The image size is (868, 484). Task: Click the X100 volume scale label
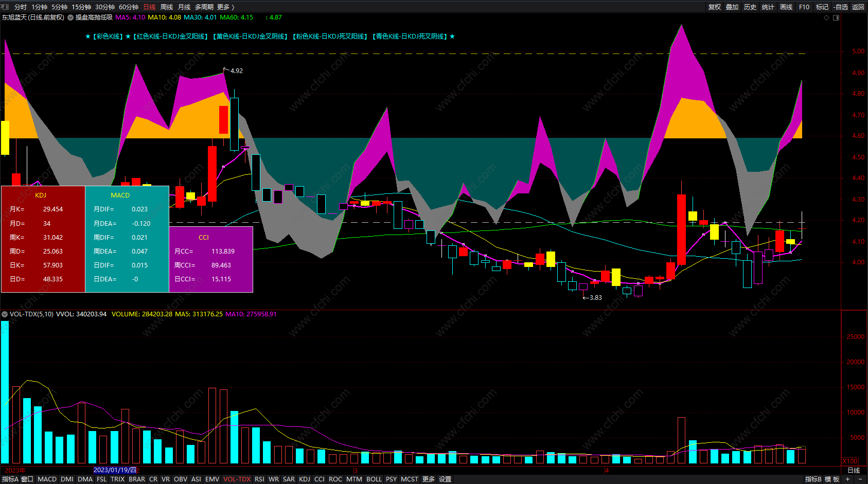click(851, 461)
